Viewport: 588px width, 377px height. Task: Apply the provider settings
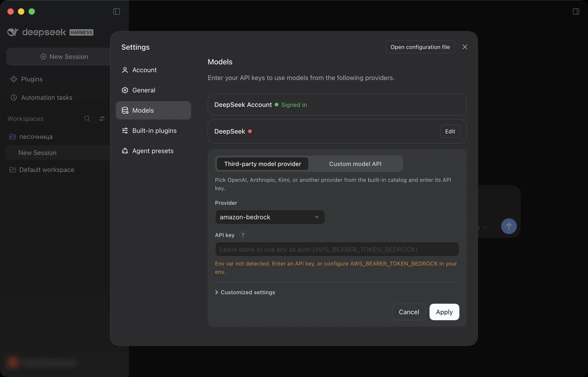[444, 312]
